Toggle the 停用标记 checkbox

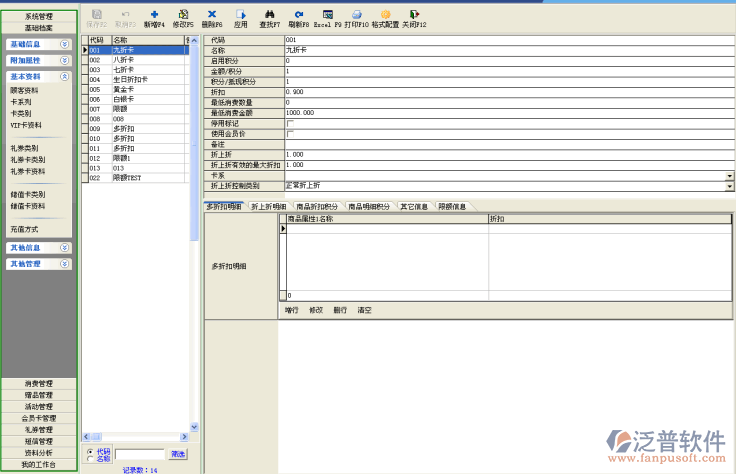[289, 123]
